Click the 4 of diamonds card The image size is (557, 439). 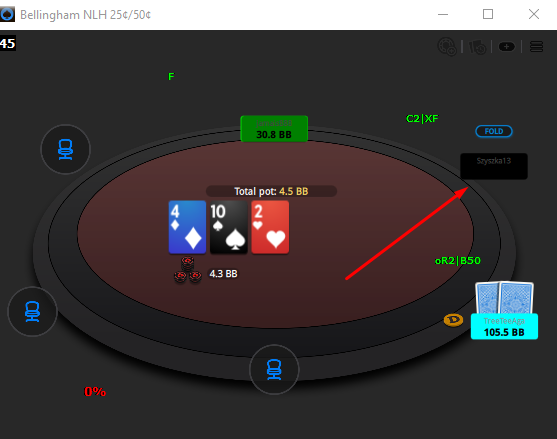pyautogui.click(x=187, y=227)
